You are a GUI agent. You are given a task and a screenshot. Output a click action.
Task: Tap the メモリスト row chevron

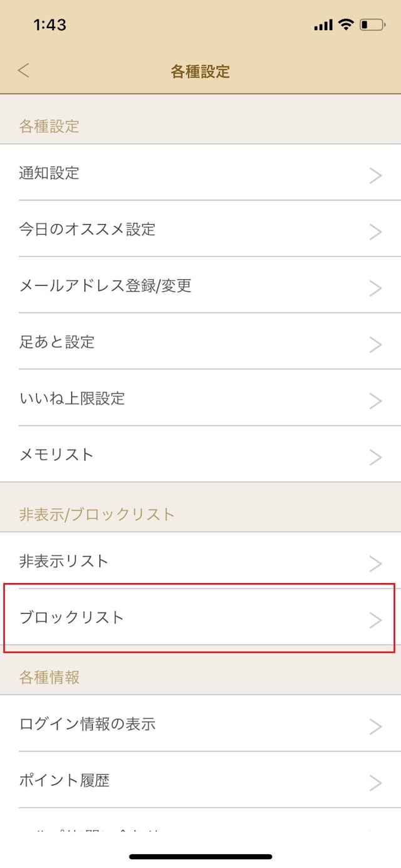click(x=375, y=457)
